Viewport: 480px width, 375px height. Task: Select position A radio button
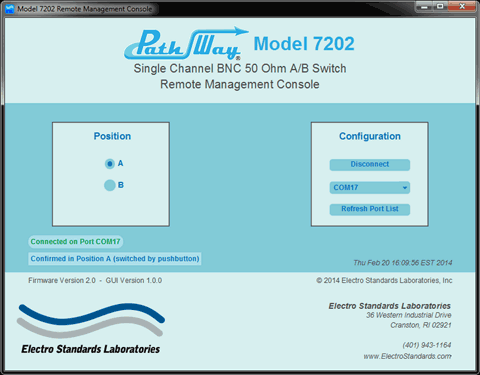(110, 164)
